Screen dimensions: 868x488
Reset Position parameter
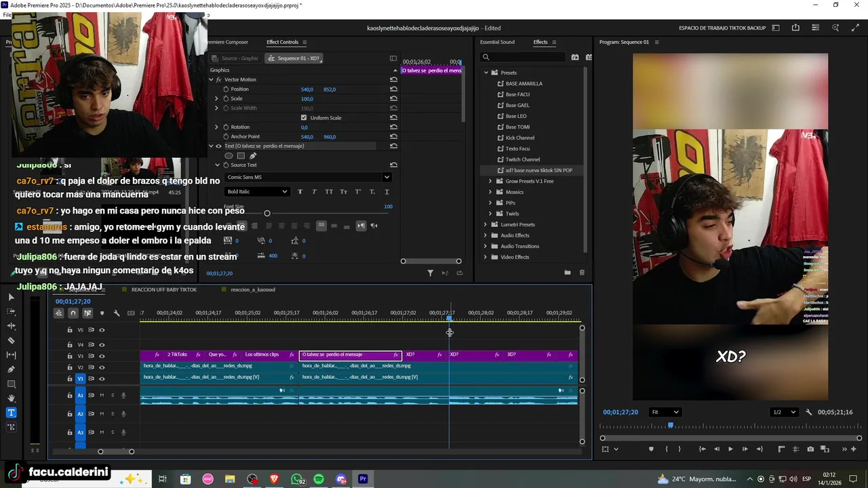(393, 89)
